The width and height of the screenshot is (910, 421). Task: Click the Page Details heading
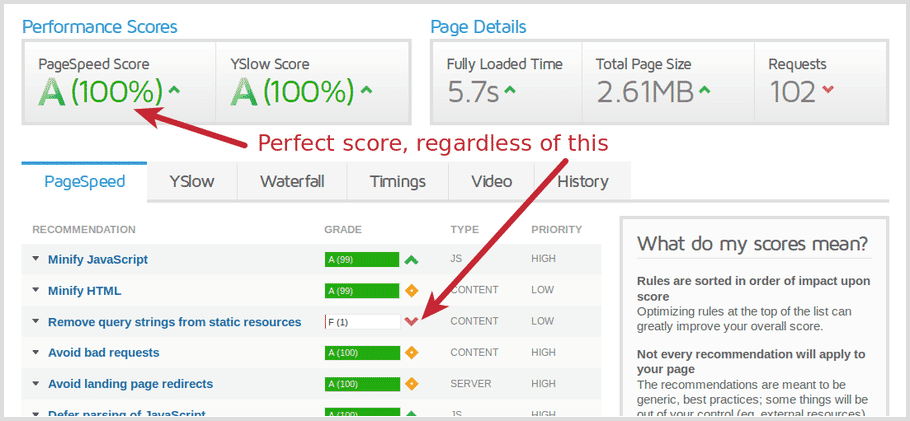(x=478, y=27)
